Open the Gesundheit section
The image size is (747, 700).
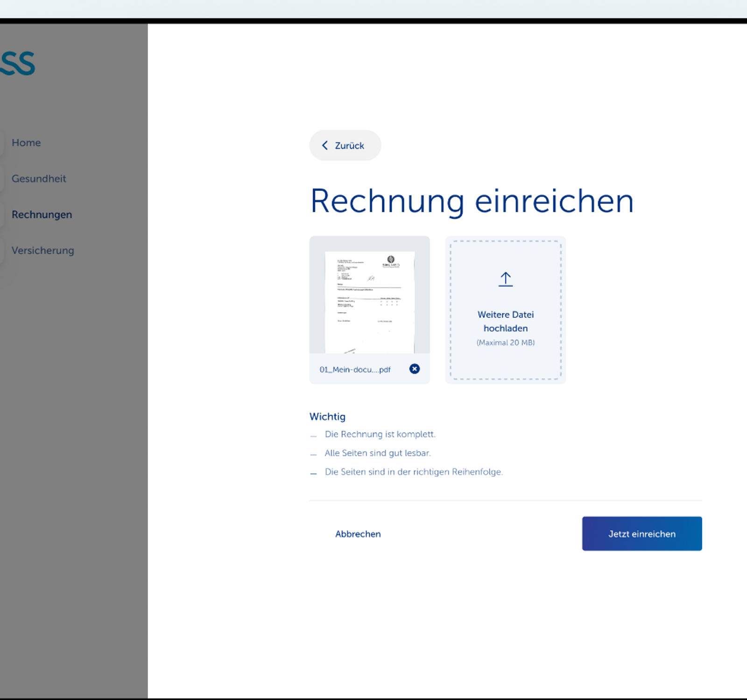tap(39, 178)
